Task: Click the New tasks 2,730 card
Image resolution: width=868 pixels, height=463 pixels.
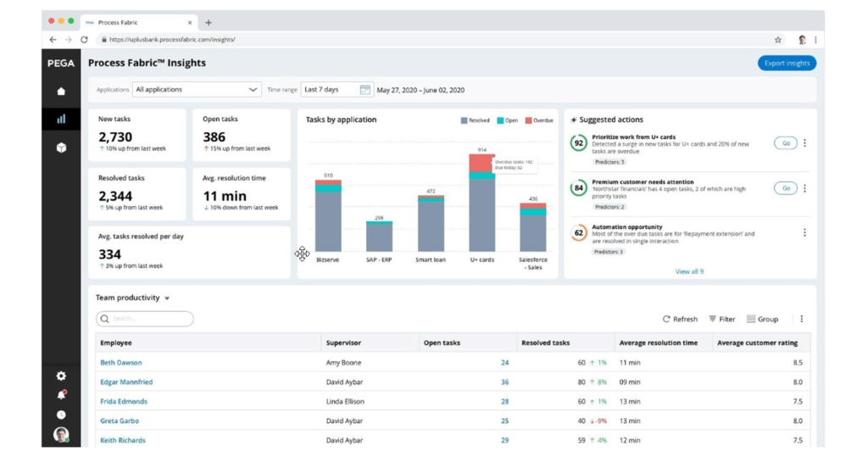Action: 136,135
